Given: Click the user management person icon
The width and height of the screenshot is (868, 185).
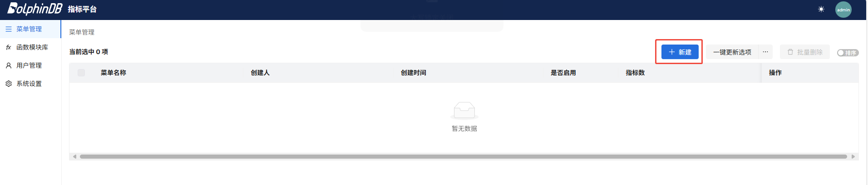Looking at the screenshot, I should click(9, 65).
